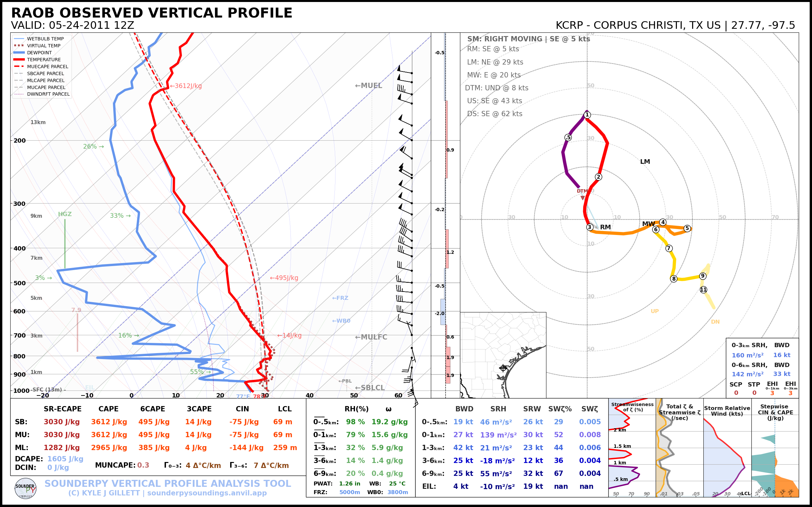Click the station crosshair on Texas map

[x=503, y=368]
